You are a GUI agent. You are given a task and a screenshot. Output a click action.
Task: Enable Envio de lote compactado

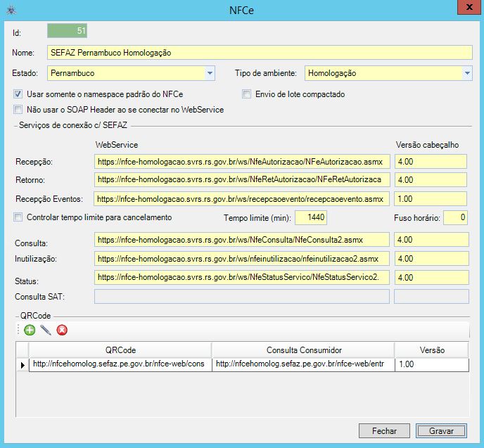pyautogui.click(x=247, y=94)
